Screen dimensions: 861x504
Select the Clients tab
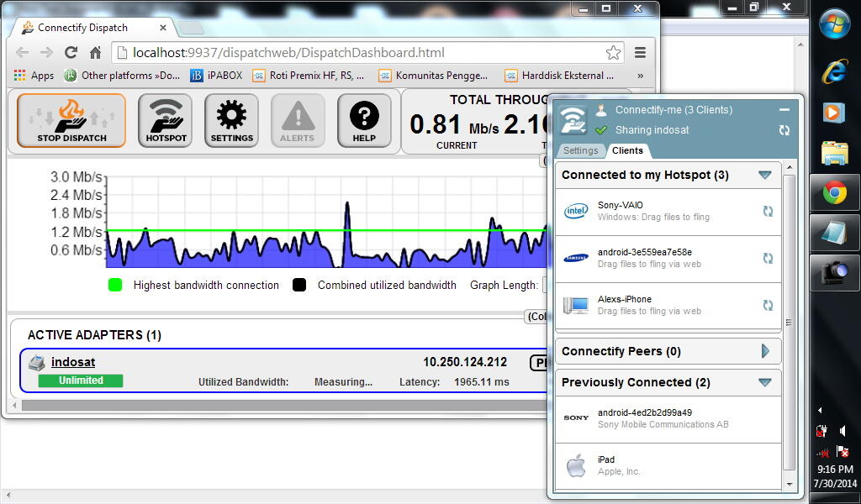(627, 150)
